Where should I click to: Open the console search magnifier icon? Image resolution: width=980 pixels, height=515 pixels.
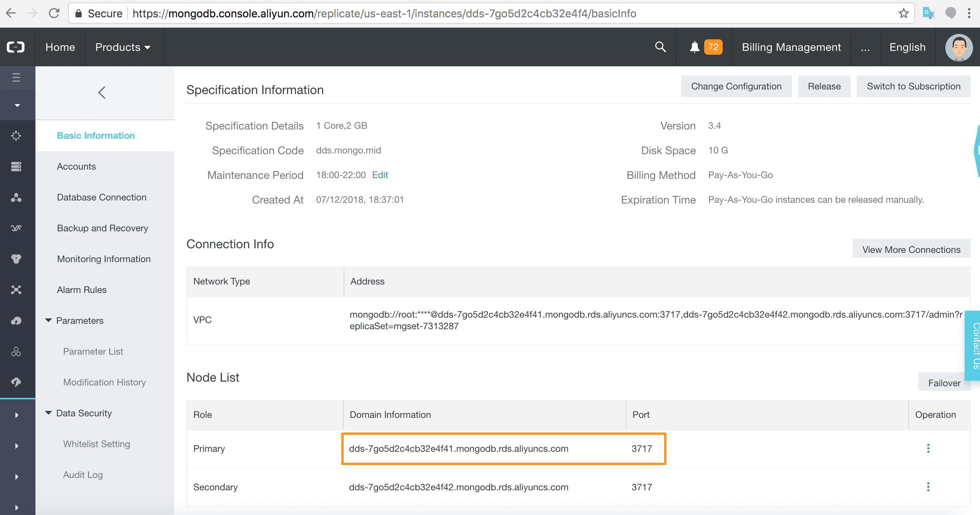coord(660,47)
